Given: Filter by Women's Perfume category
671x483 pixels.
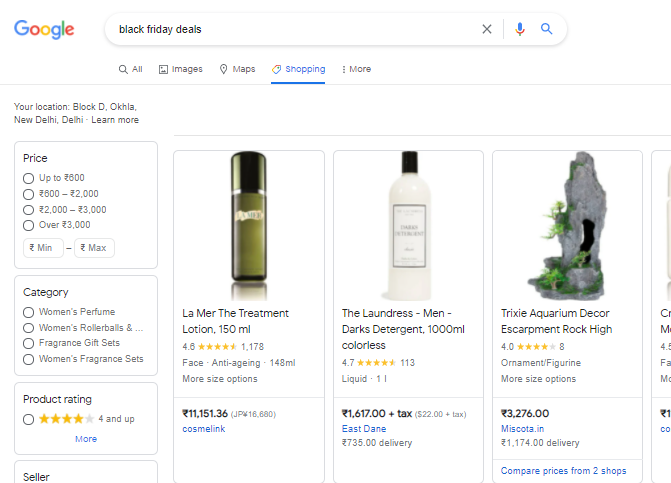Looking at the screenshot, I should pyautogui.click(x=69, y=312).
